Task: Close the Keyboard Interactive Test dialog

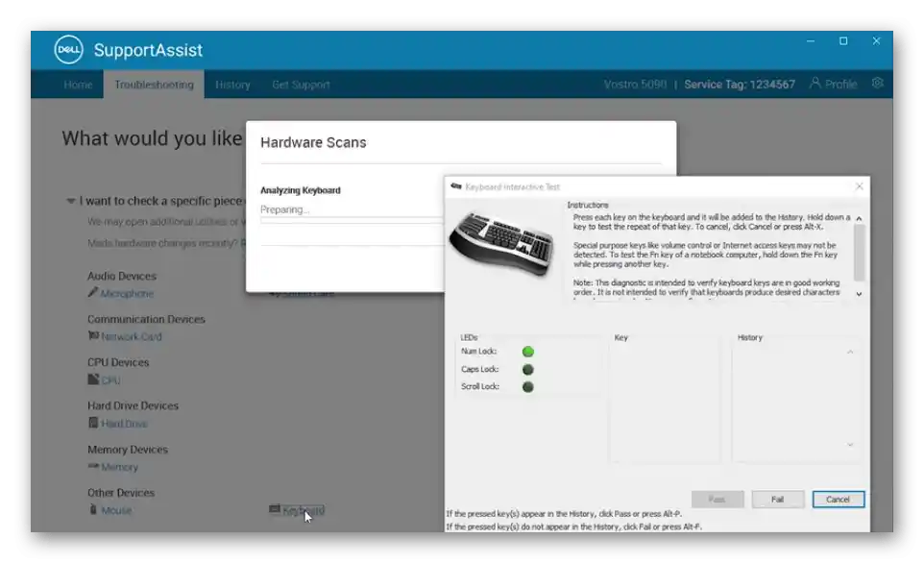Action: pyautogui.click(x=860, y=186)
